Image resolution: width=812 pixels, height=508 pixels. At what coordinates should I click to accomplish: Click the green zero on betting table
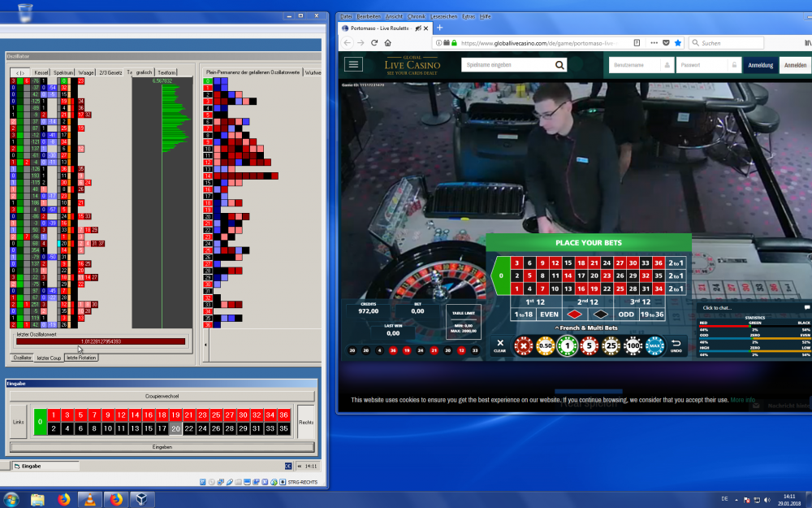click(x=500, y=276)
